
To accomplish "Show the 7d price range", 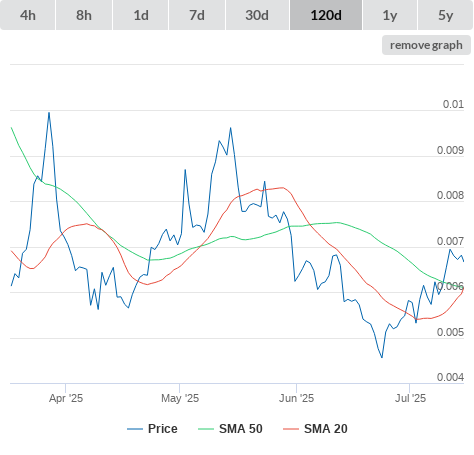I will pos(197,15).
